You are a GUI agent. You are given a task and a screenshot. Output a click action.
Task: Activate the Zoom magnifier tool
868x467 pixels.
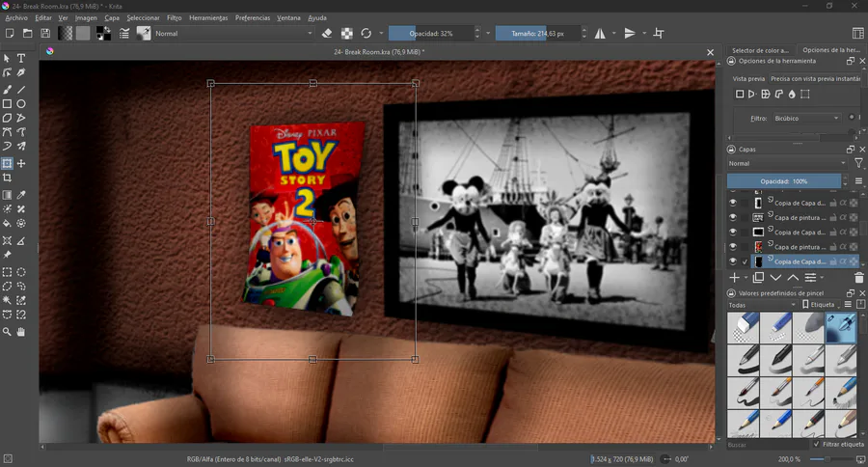(7, 332)
